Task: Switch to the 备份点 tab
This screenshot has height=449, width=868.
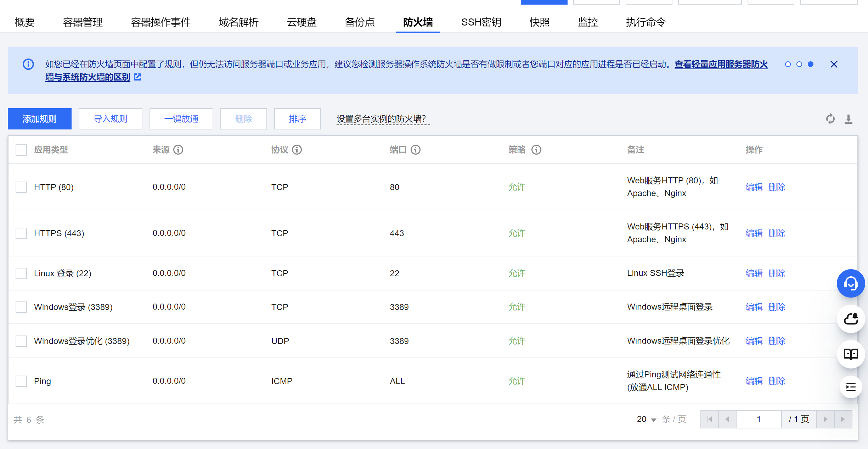Action: click(360, 22)
